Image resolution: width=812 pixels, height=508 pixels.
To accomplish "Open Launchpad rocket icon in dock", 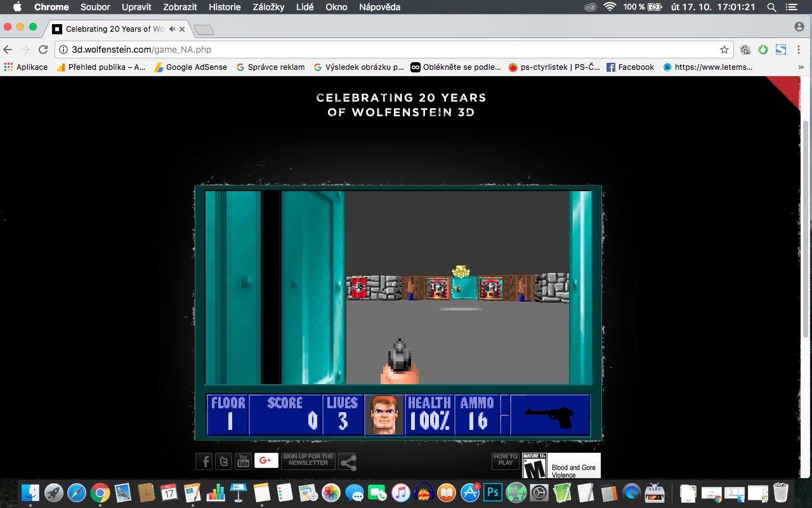I will [54, 492].
